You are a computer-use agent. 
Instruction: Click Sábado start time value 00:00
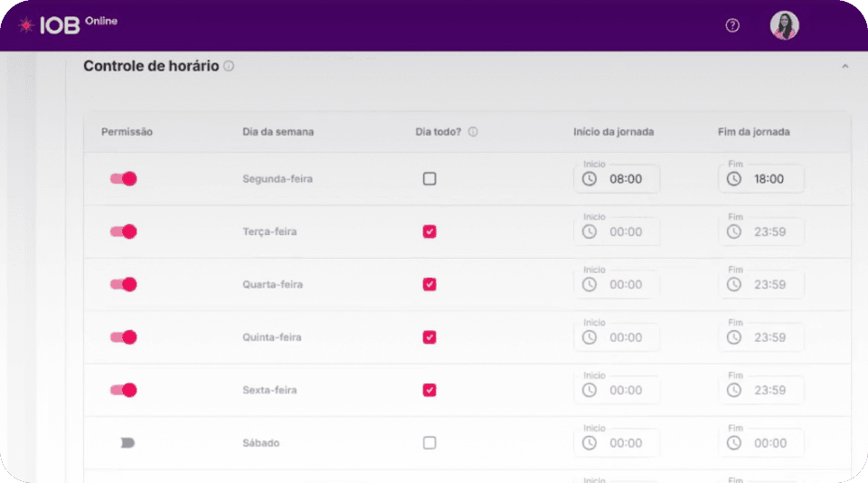[626, 443]
